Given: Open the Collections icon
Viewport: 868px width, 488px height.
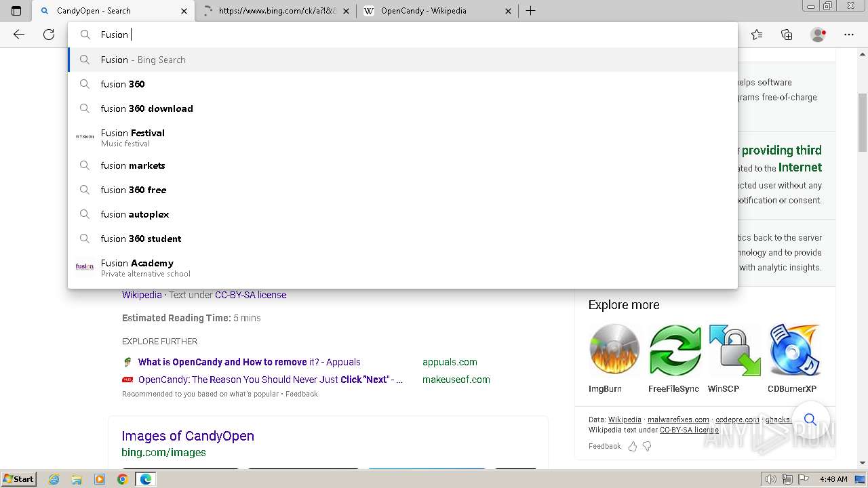Looking at the screenshot, I should (787, 35).
